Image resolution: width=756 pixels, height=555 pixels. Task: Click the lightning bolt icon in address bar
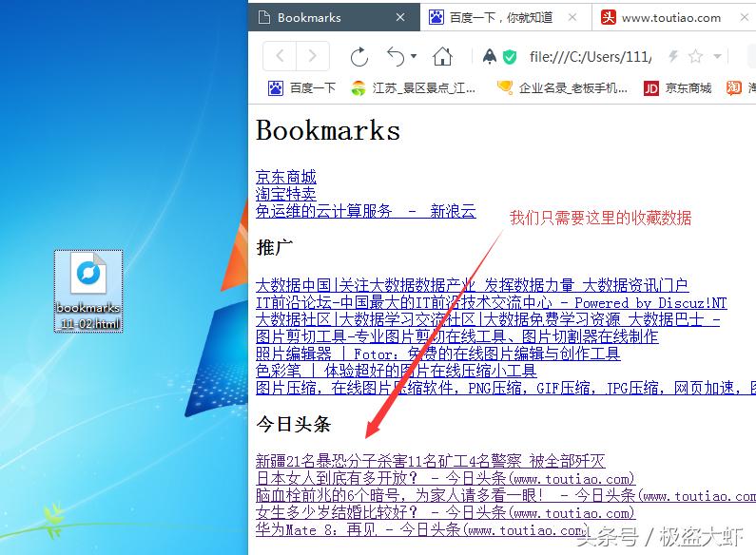tap(673, 56)
